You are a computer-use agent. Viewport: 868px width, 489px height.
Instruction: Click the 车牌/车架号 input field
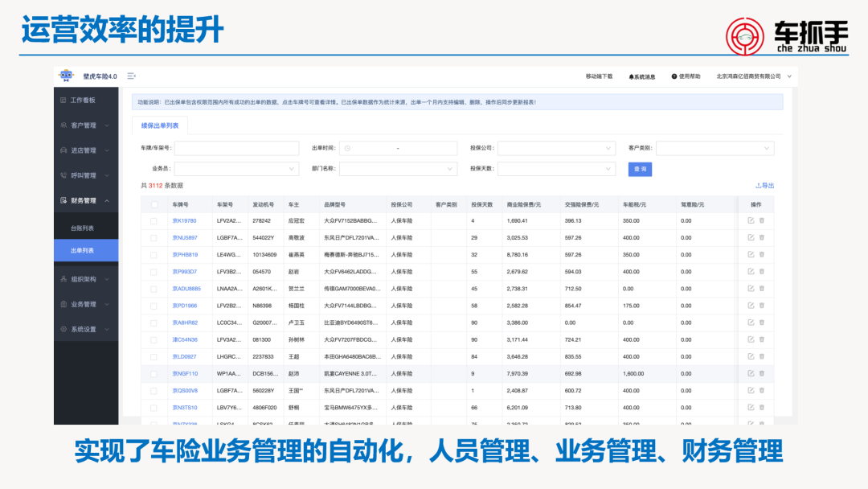236,149
